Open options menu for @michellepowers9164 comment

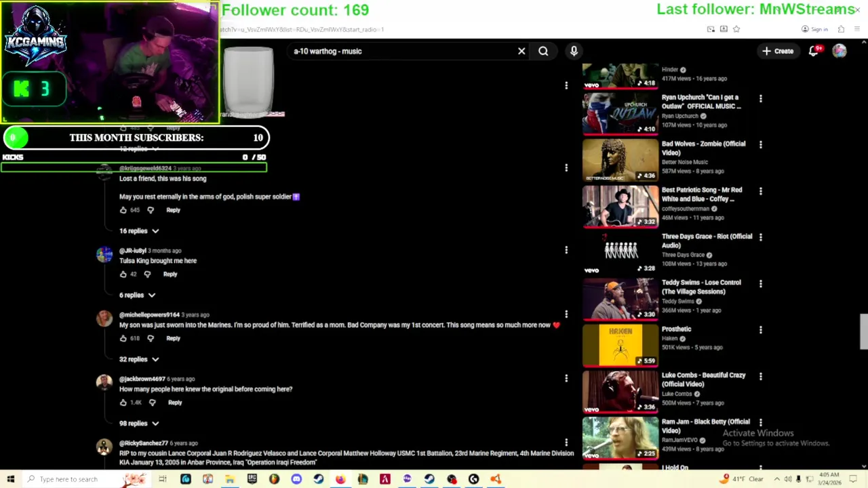[x=566, y=314]
